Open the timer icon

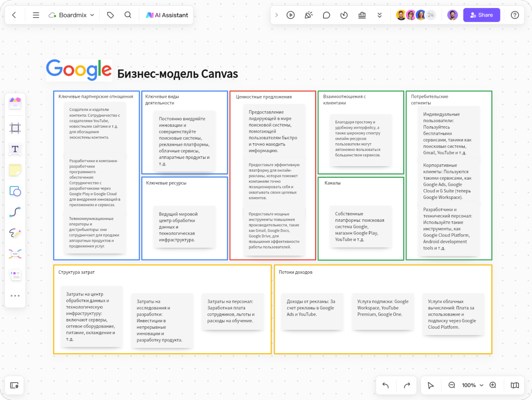344,15
